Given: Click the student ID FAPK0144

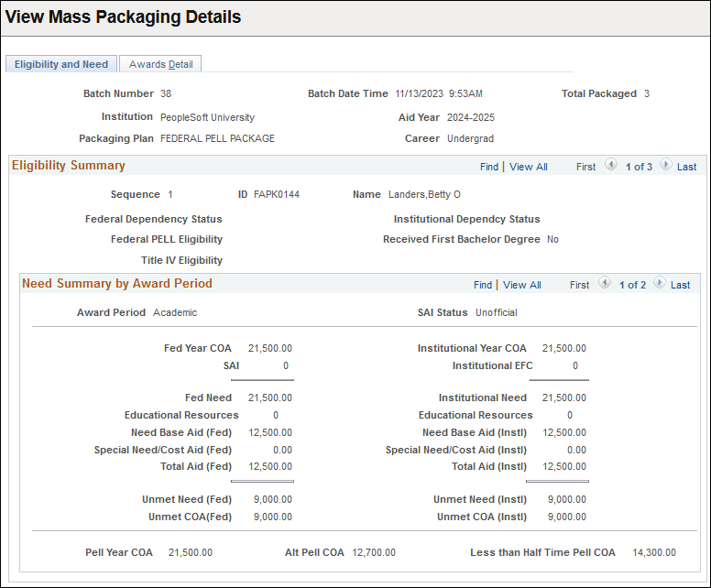Looking at the screenshot, I should click(277, 194).
